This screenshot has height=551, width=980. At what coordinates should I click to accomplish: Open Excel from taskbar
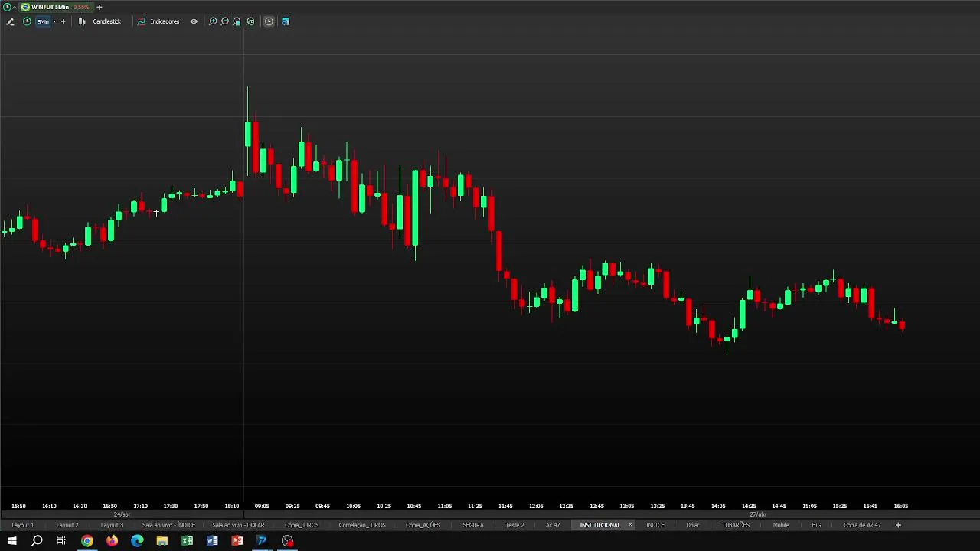(x=187, y=541)
